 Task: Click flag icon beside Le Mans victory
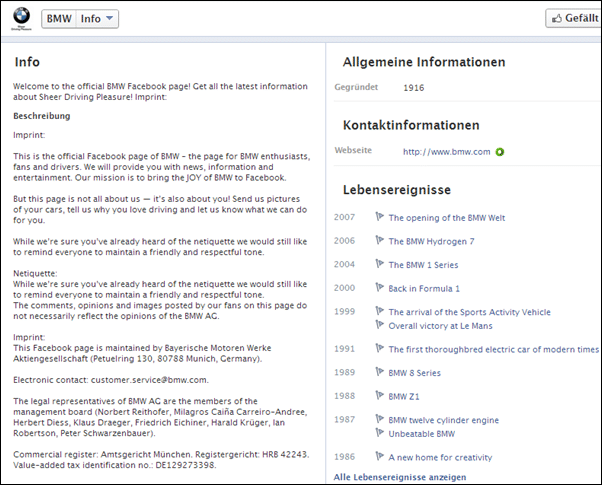click(379, 325)
